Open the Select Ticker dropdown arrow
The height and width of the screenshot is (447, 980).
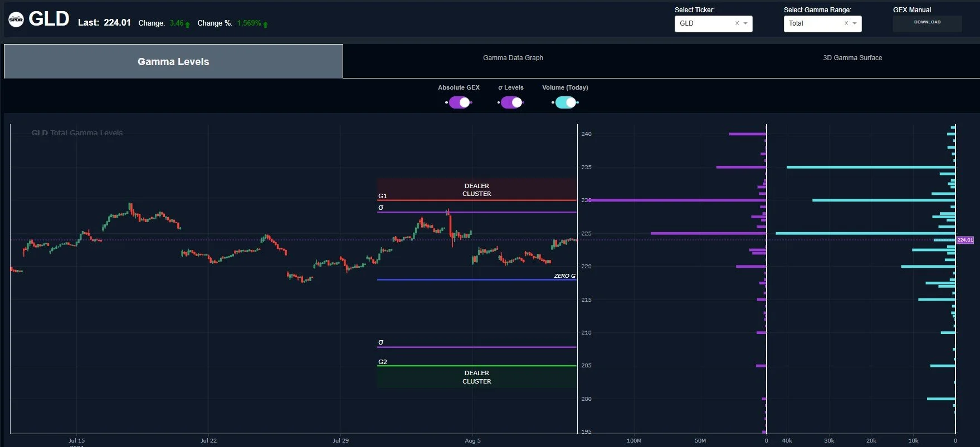[745, 23]
